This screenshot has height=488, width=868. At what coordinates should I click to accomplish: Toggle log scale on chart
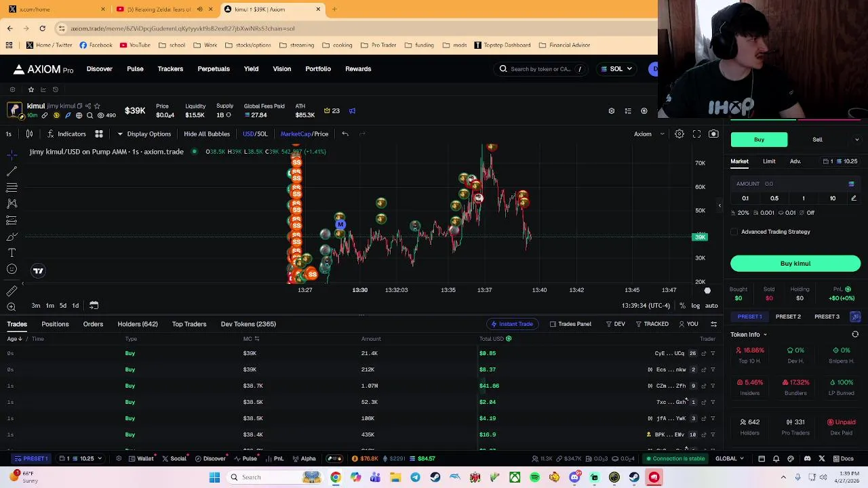coord(696,306)
